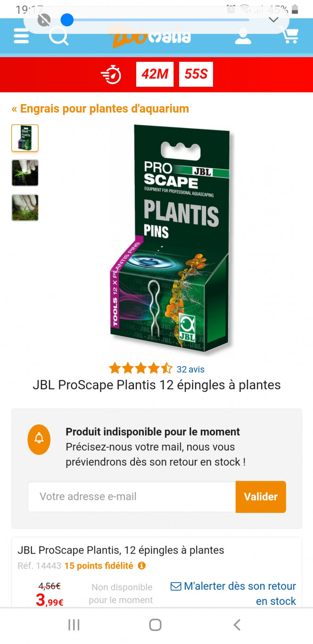Screen dimensions: 313x644
Task: Open the user account icon
Action: click(x=243, y=36)
